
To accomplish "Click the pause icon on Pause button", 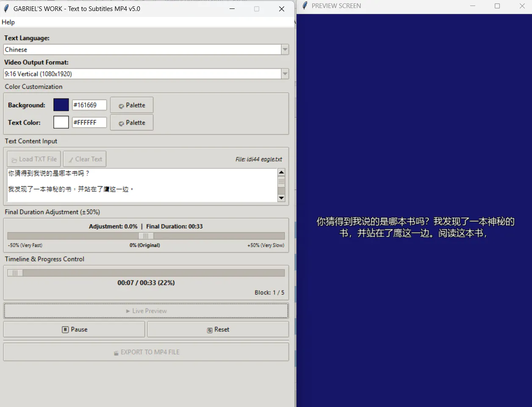I will (x=65, y=330).
